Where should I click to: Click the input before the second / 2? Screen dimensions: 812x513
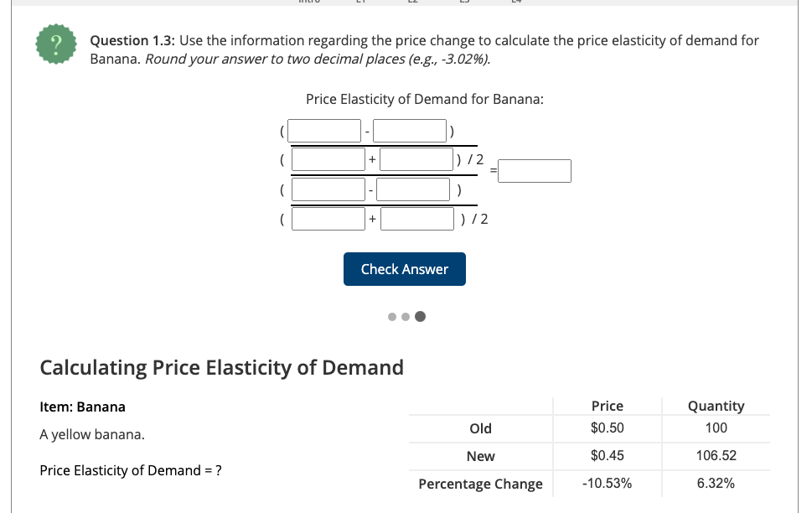416,218
